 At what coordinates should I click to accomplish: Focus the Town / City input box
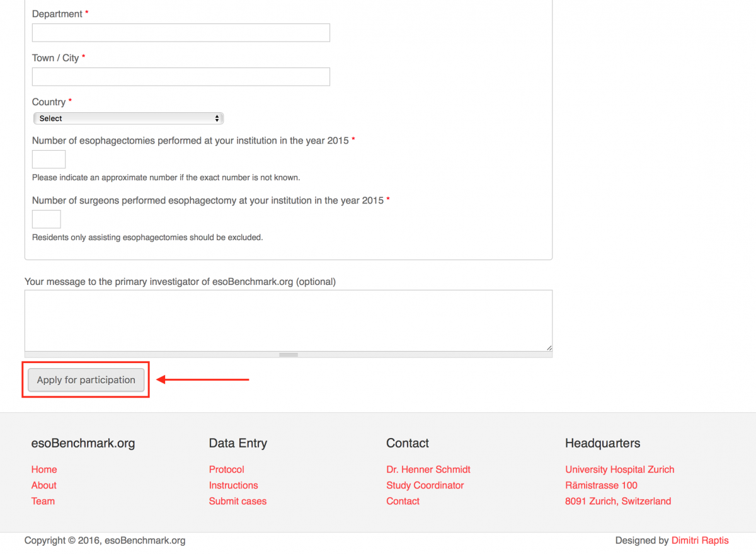tap(181, 77)
